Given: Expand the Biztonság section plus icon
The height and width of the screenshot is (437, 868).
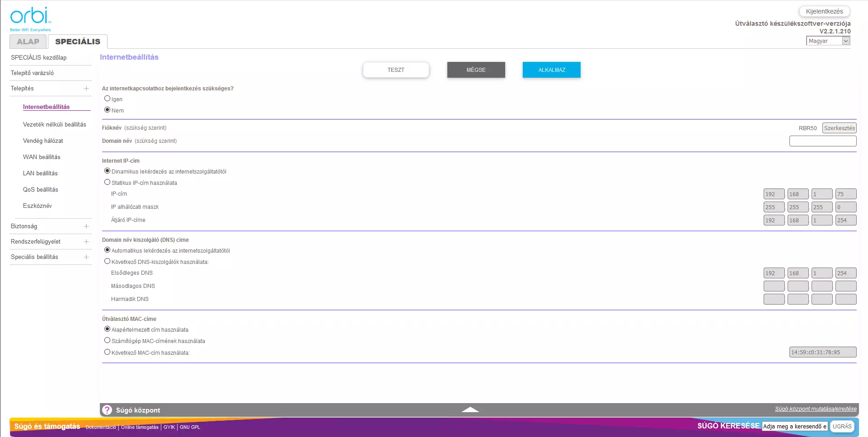Looking at the screenshot, I should [86, 226].
